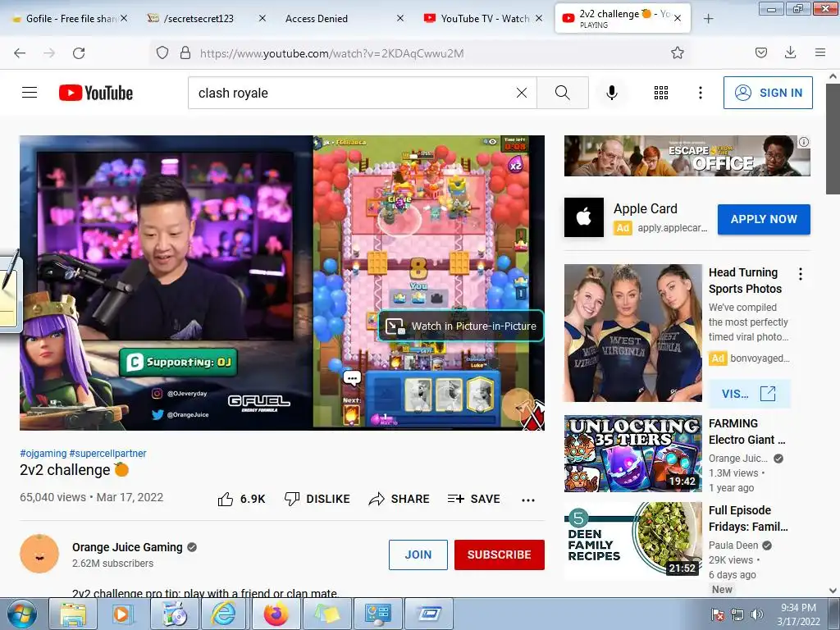Open Orange Juice Gaming channel avatar
Viewport: 840px width, 630px height.
point(39,554)
